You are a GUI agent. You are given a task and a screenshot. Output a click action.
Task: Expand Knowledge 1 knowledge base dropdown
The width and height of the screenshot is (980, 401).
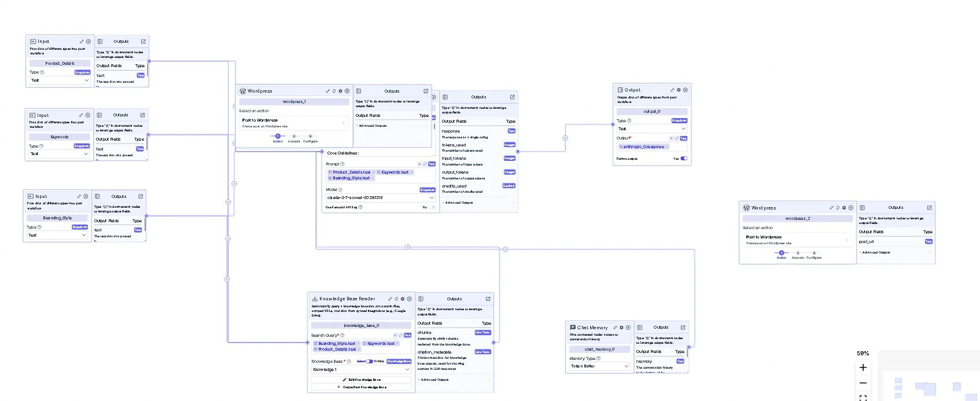(361, 369)
